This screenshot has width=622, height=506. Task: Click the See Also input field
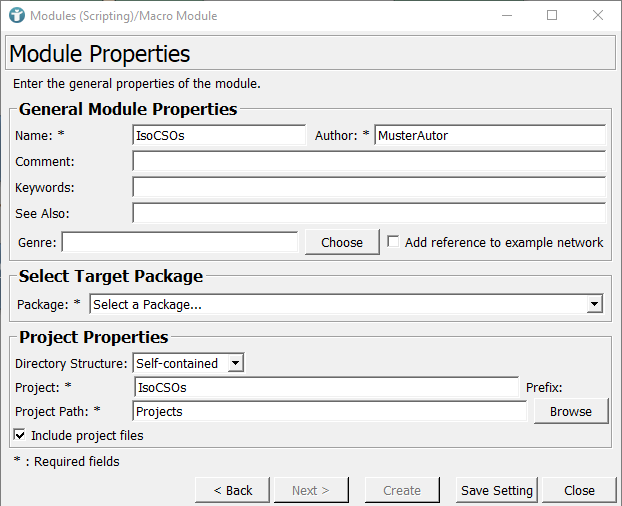(368, 213)
